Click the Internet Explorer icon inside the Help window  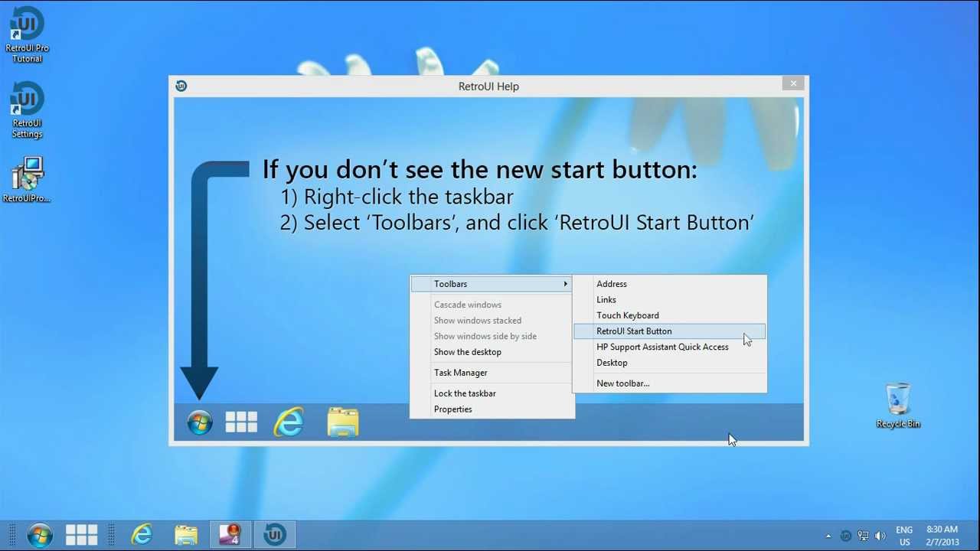tap(289, 422)
